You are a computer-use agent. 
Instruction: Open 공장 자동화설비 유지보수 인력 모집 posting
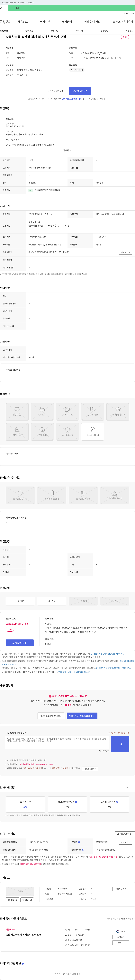[23, 935]
